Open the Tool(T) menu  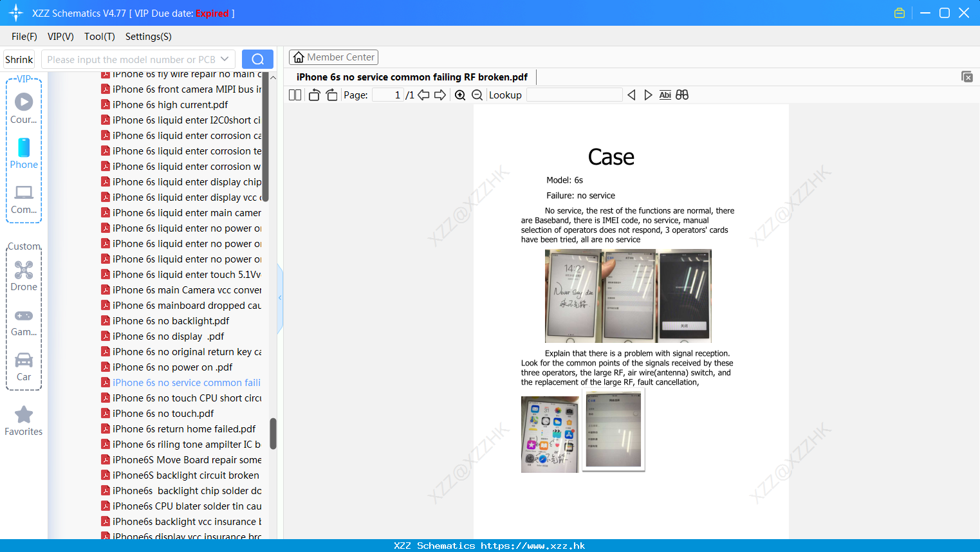click(x=100, y=37)
